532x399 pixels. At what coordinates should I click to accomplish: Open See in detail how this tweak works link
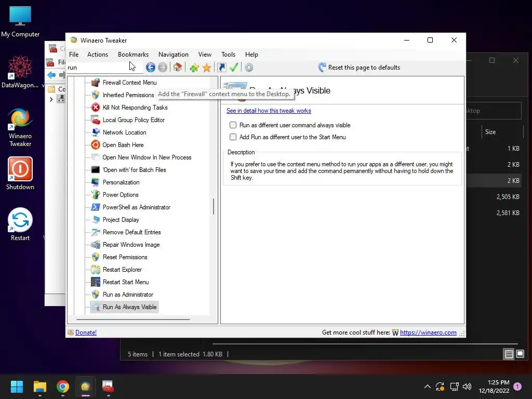269,111
